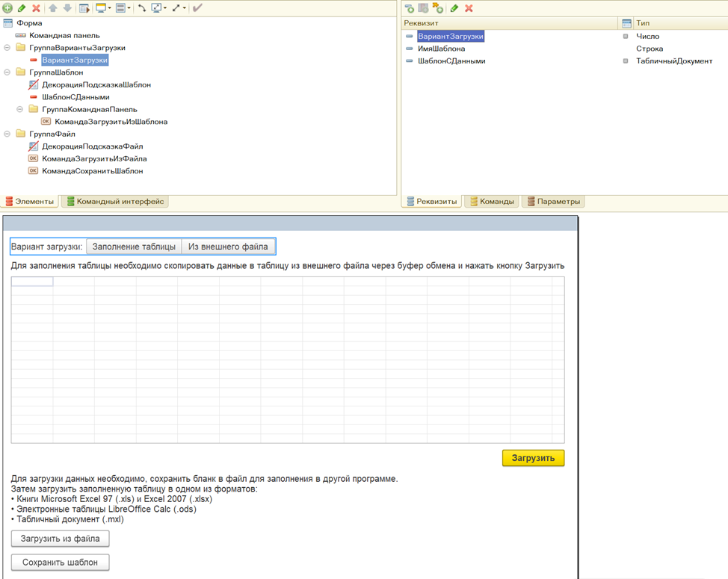Switch to the Элементы tab

click(30, 202)
